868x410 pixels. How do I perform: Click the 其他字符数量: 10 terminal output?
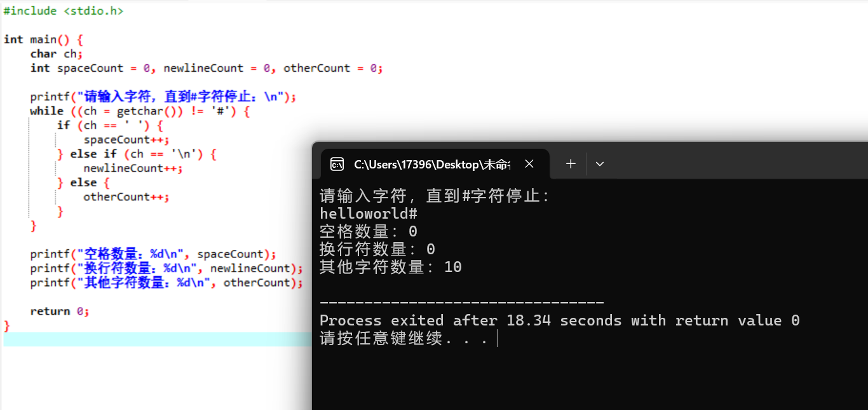pos(391,267)
